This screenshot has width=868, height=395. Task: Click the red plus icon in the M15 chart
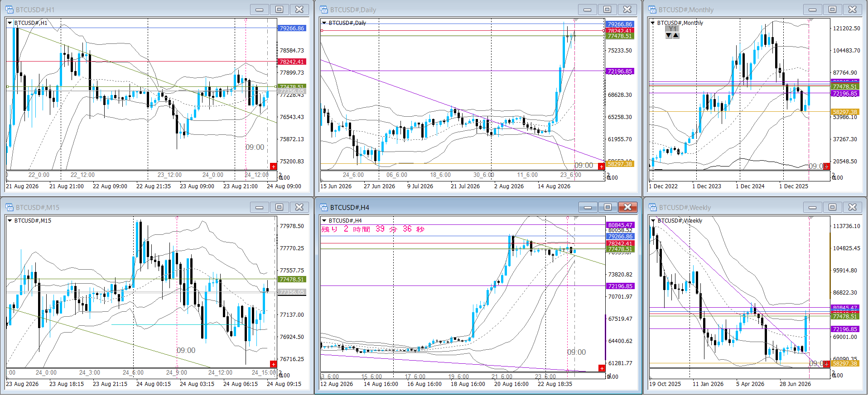tap(273, 364)
